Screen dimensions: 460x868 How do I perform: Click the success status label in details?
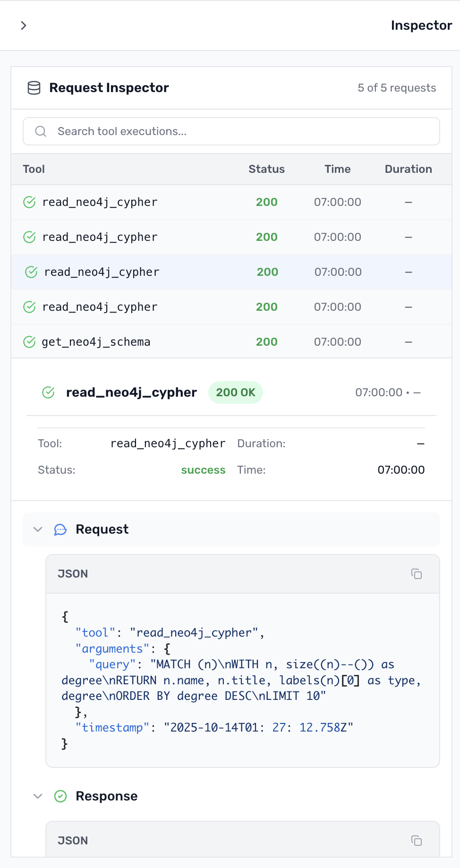203,470
